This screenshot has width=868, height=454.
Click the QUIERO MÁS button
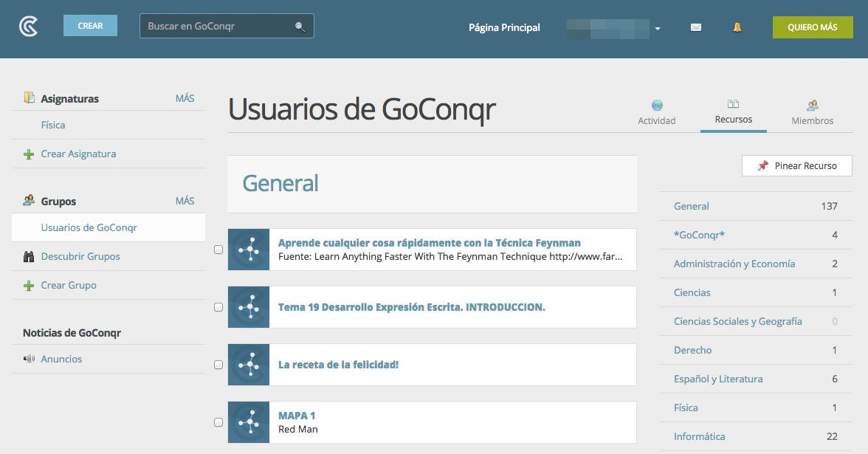pyautogui.click(x=813, y=27)
